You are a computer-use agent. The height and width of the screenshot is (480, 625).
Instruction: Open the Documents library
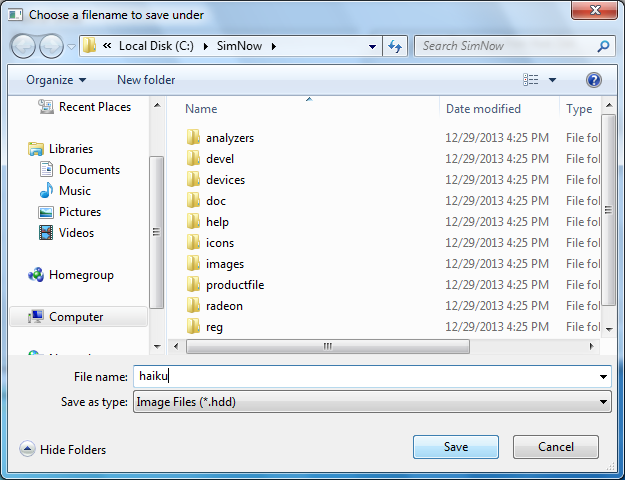pos(89,170)
